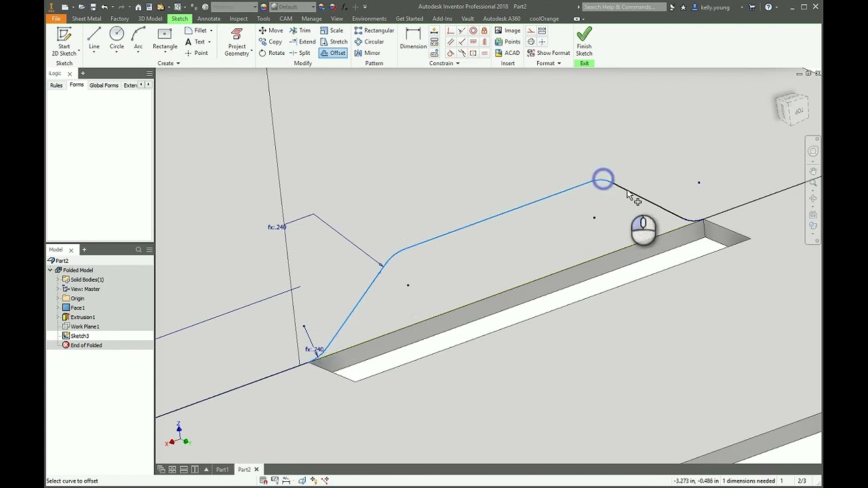868x488 pixels.
Task: Activate the Trim tool
Action: [x=300, y=30]
